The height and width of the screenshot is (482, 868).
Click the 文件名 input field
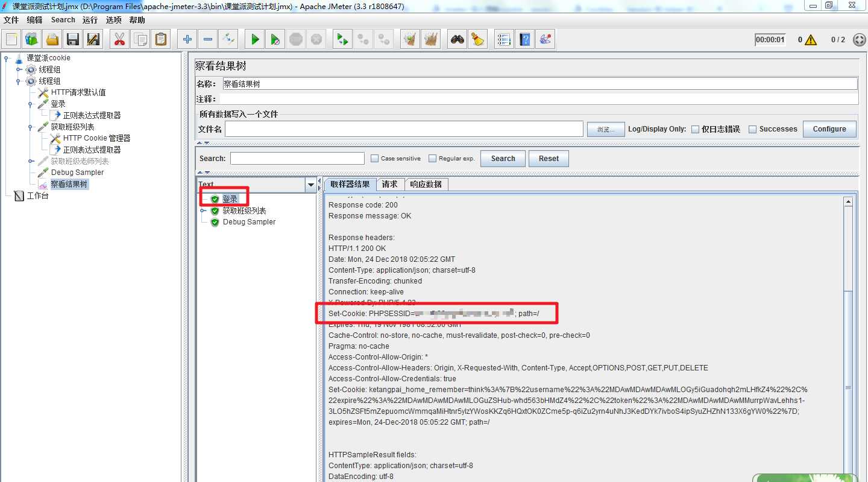coord(404,129)
